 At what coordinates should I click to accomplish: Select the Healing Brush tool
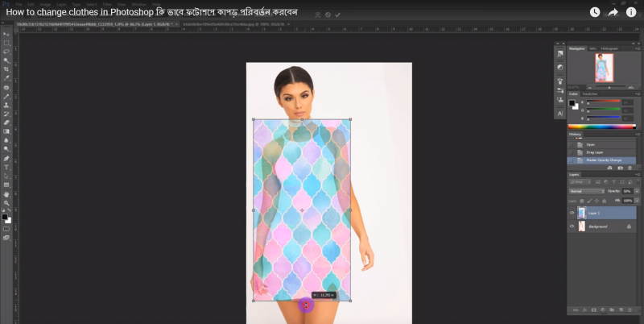6,88
